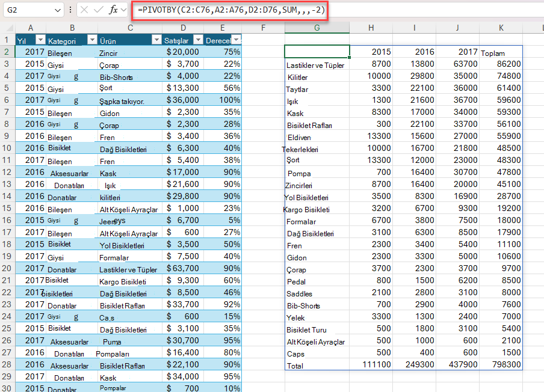Select the Total row label cell
Image resolution: width=544 pixels, height=392 pixels.
point(317,365)
